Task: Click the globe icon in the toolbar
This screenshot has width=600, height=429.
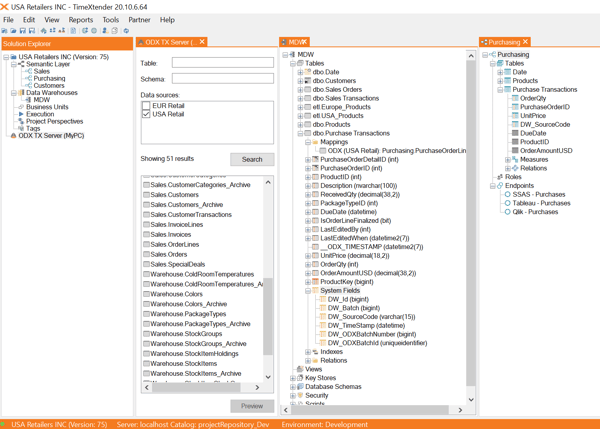Action: (94, 31)
